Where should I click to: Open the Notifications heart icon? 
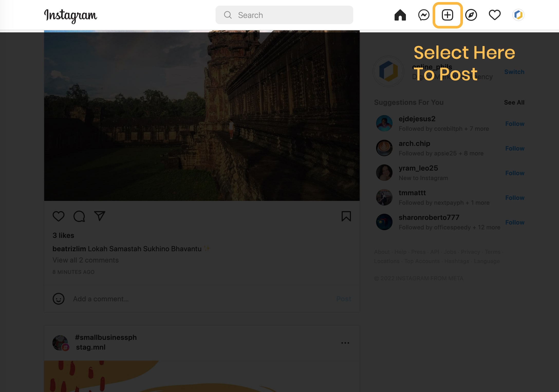pos(495,15)
